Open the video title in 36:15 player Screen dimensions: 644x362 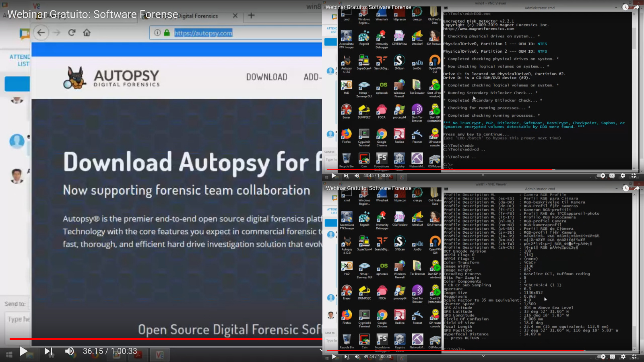[93, 14]
